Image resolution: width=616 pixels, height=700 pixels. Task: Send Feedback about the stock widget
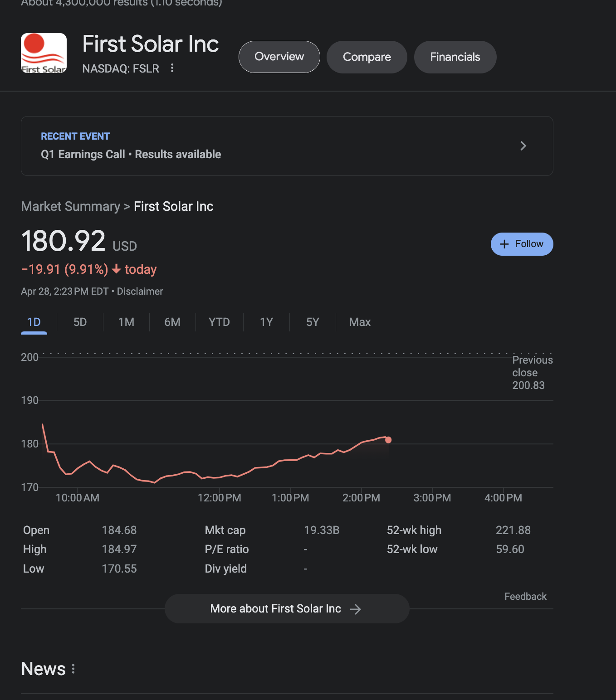coord(525,596)
